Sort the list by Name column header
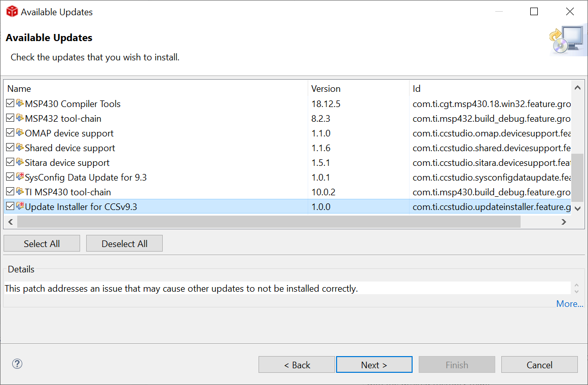Screen dimensions: 588x385 coord(156,89)
